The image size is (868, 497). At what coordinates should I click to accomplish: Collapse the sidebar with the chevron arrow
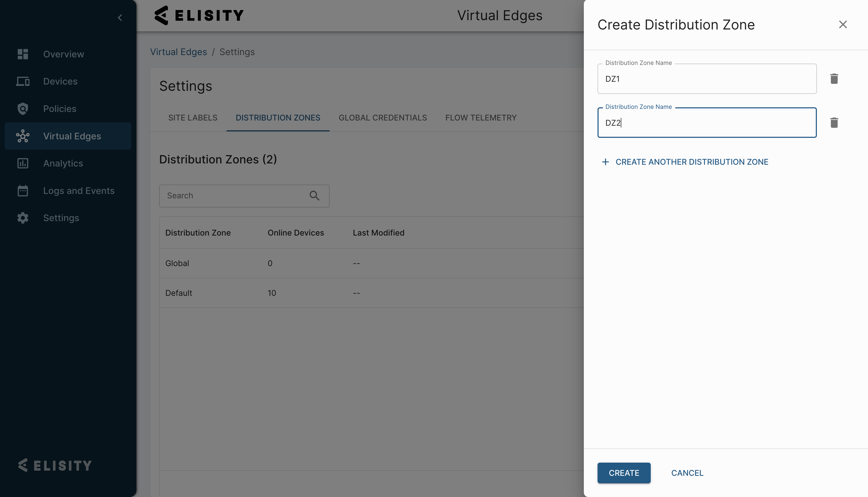click(120, 18)
